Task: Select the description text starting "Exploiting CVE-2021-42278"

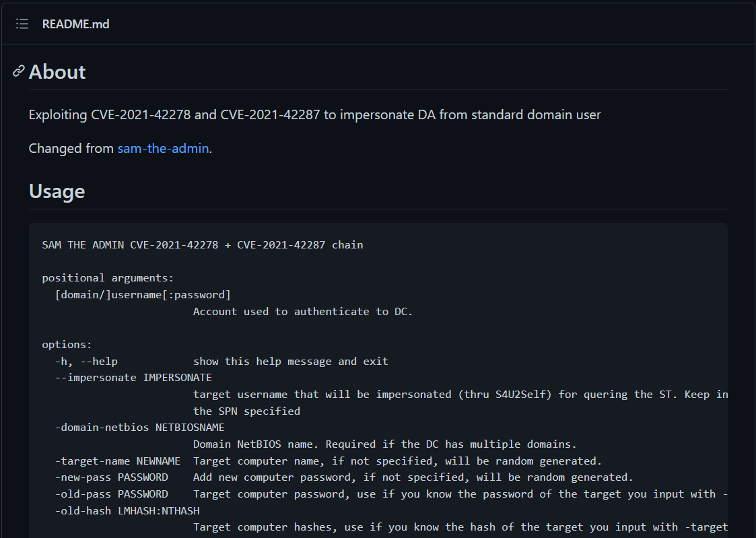Action: pos(314,114)
